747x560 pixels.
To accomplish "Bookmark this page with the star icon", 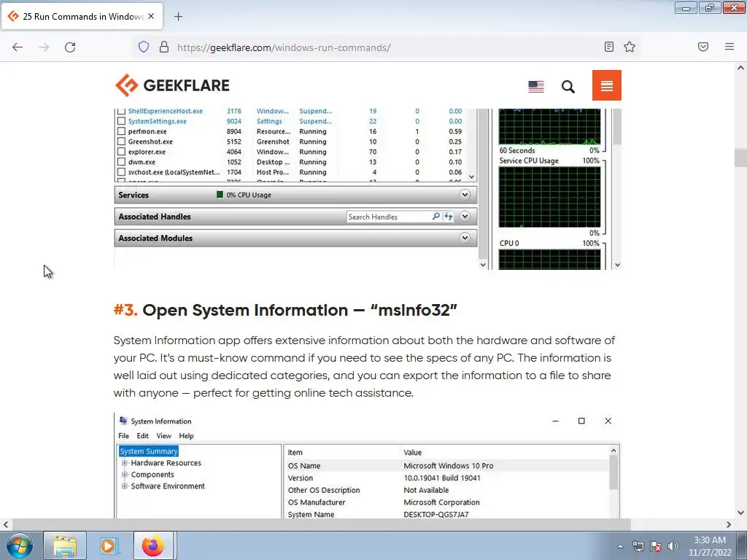I will click(630, 47).
